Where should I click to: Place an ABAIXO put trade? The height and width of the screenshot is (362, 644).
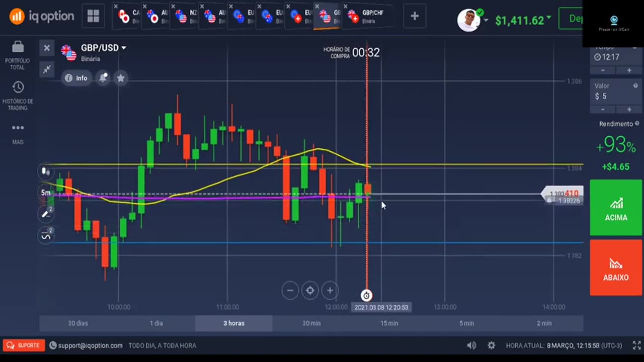pyautogui.click(x=616, y=267)
